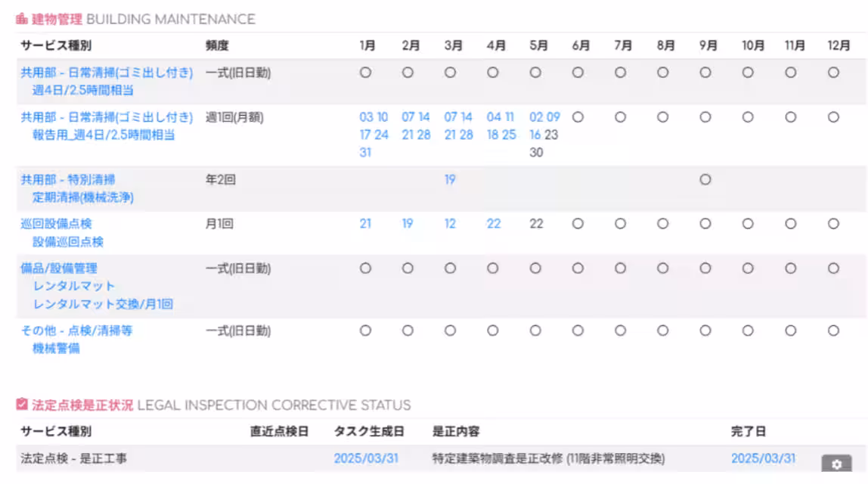Viewport: 868px width, 484px height.
Task: Click the 定期清掃(機械洗浄) sub-link
Action: pos(83,197)
